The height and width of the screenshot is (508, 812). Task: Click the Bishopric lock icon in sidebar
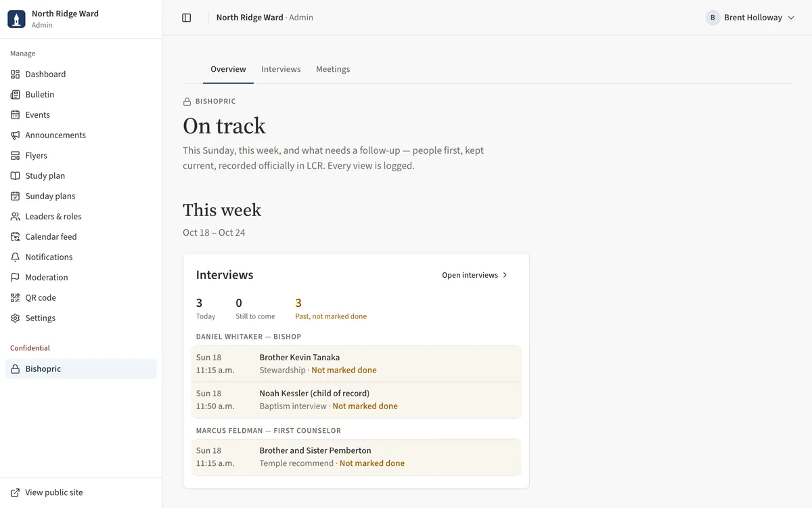click(x=16, y=369)
